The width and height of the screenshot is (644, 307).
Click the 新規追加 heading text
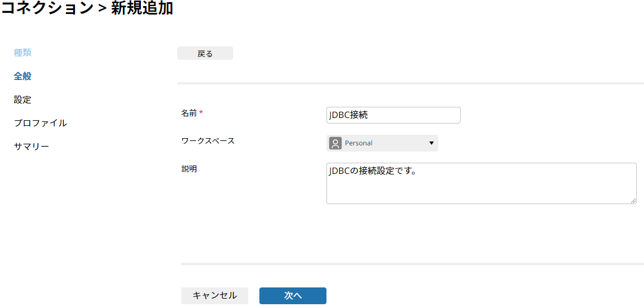click(x=142, y=8)
